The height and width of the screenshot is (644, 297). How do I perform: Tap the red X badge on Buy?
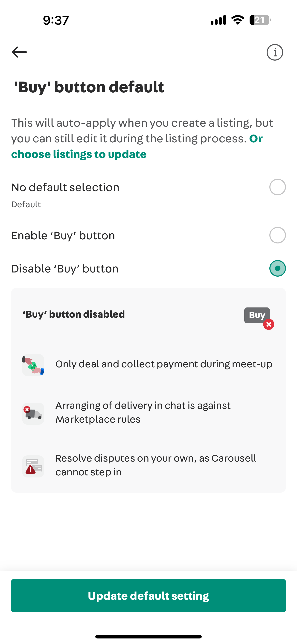[x=269, y=325]
